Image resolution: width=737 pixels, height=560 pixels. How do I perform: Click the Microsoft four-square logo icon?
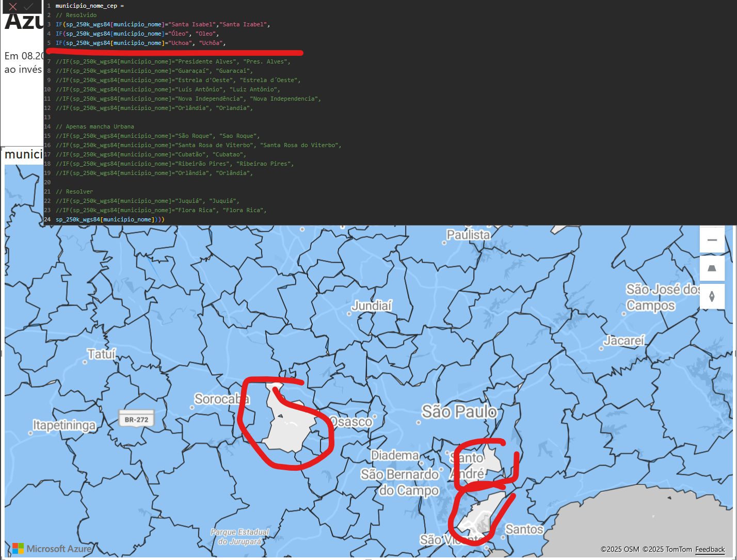(x=18, y=548)
